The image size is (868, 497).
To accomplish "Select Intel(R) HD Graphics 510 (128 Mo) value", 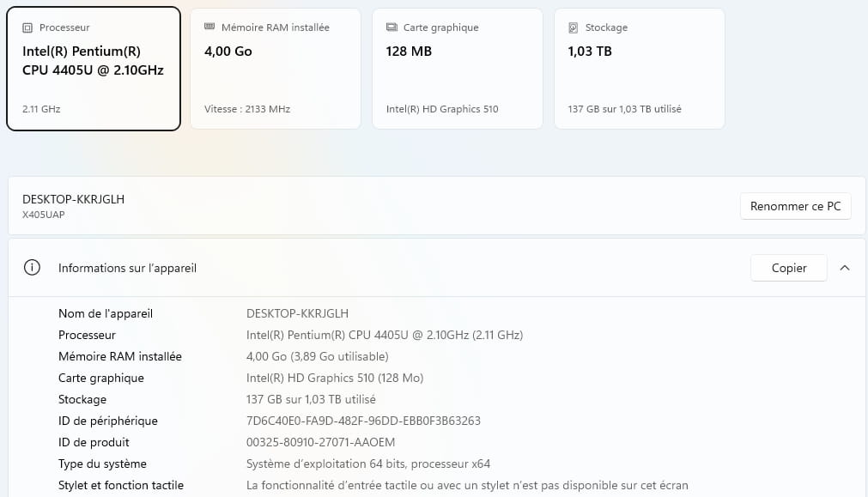I will coord(335,378).
